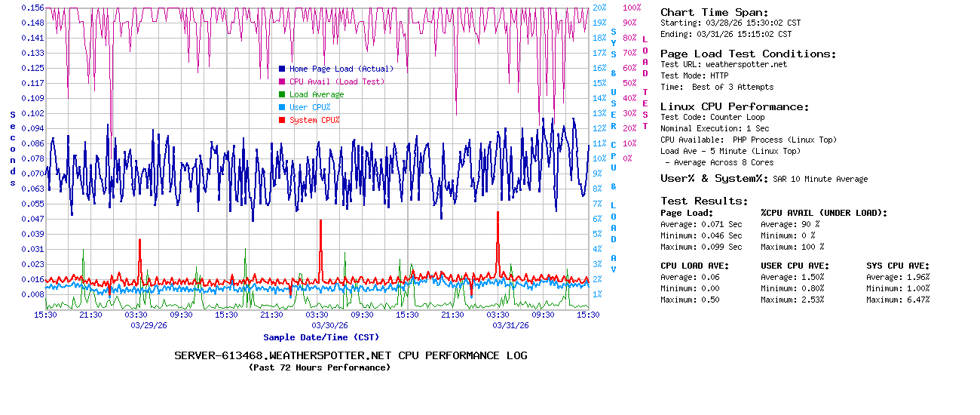
Task: Click the red System CPU% legend swatch
Action: (x=282, y=120)
